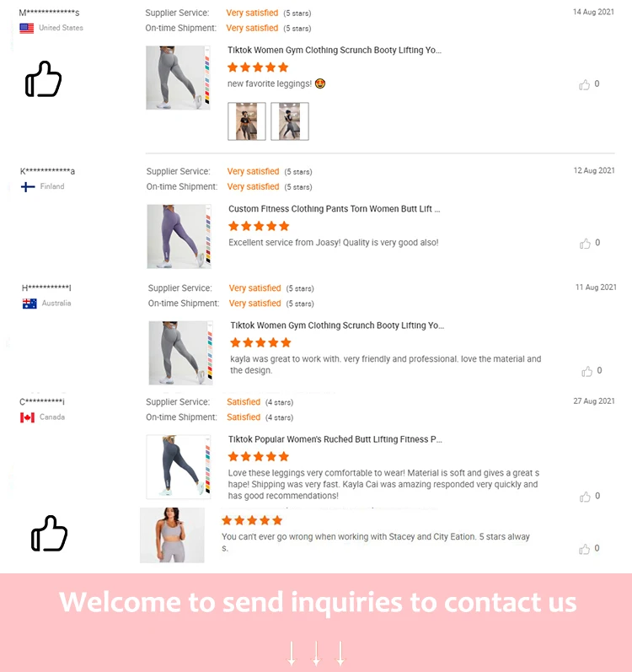Click the Canada flag icon
The width and height of the screenshot is (632, 672).
[28, 417]
